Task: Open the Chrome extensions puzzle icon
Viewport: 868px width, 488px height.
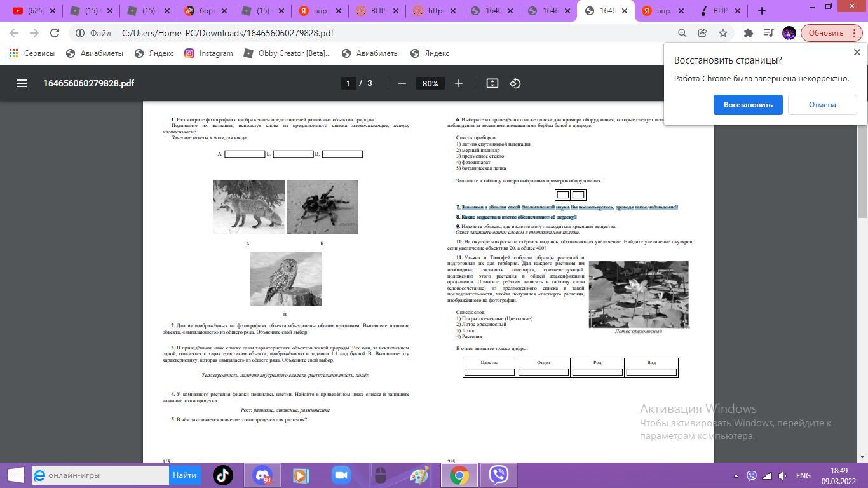Action: point(748,33)
